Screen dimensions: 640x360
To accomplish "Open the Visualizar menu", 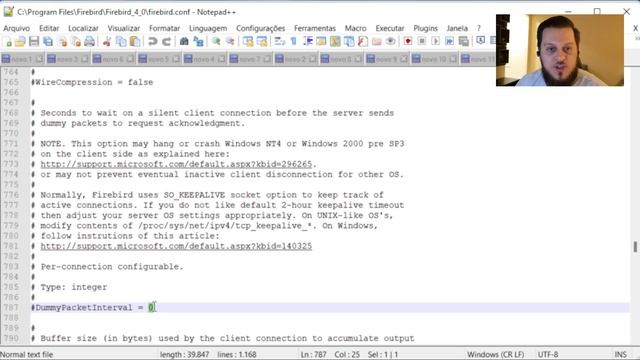I will click(x=124, y=28).
